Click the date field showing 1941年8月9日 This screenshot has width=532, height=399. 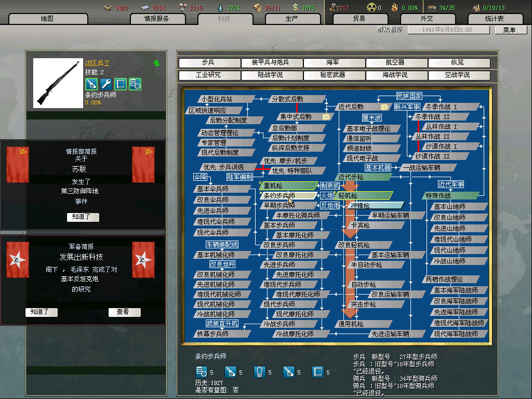(448, 30)
